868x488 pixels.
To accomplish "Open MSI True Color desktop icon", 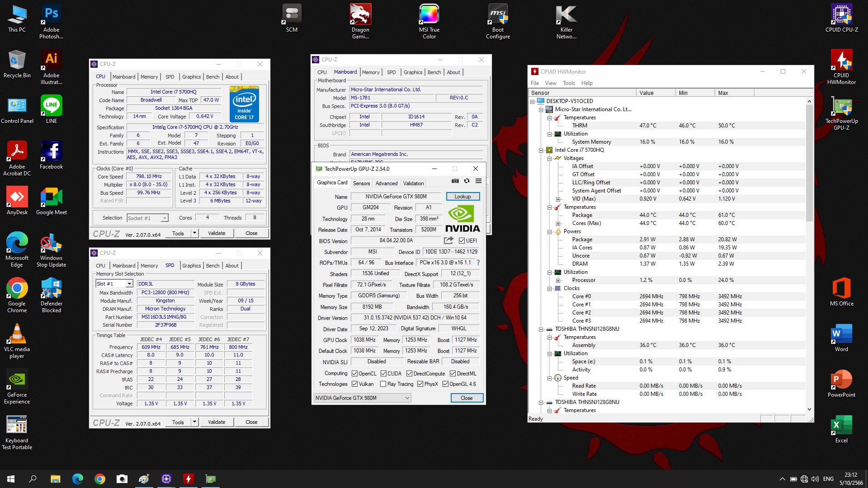I will pyautogui.click(x=429, y=21).
